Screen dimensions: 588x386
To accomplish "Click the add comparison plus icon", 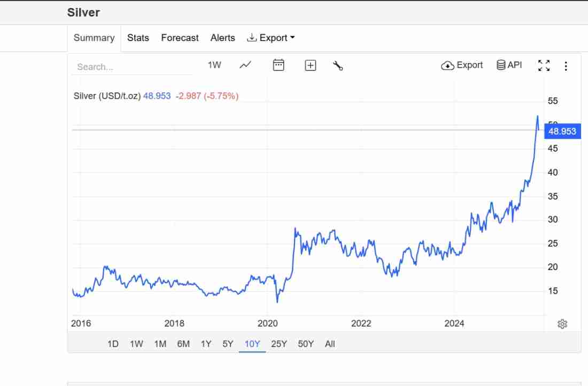I will (311, 65).
